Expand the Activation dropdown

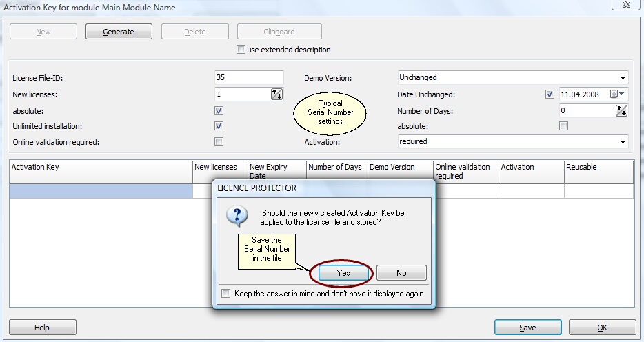pyautogui.click(x=623, y=142)
